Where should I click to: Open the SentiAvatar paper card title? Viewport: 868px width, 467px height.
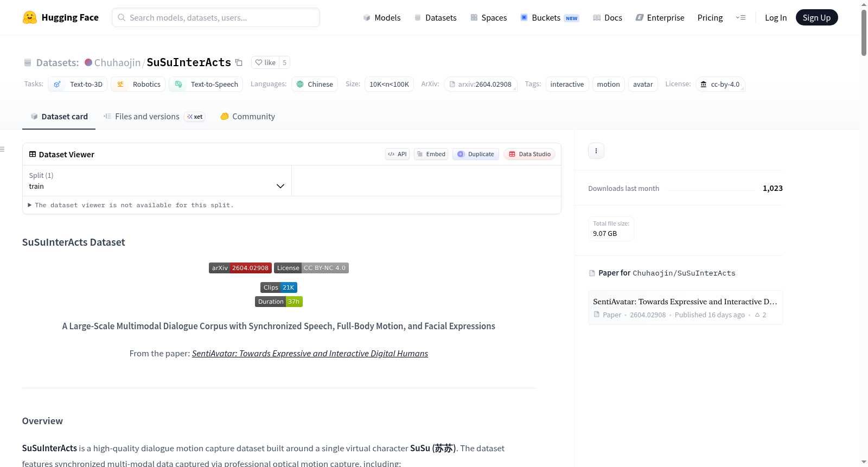coord(685,302)
